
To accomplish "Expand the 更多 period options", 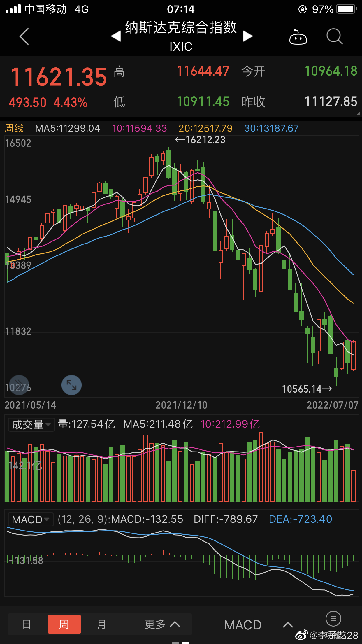I will click(162, 624).
